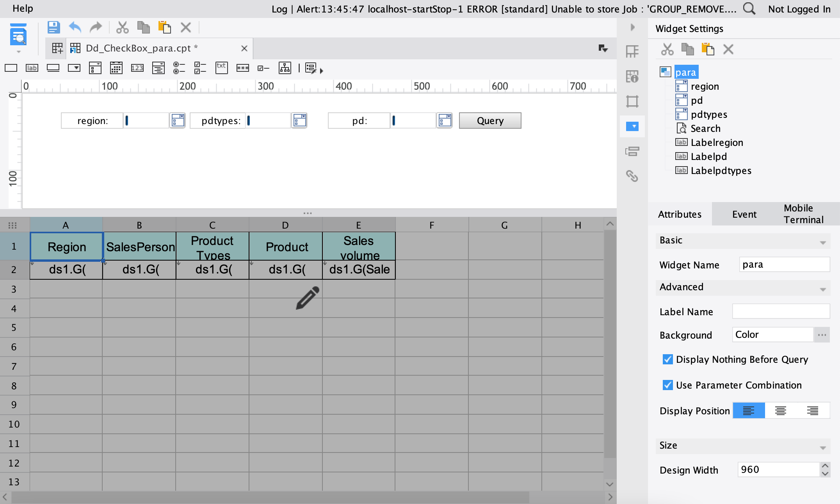
Task: Open the tab list dropdown arrow
Action: click(603, 48)
